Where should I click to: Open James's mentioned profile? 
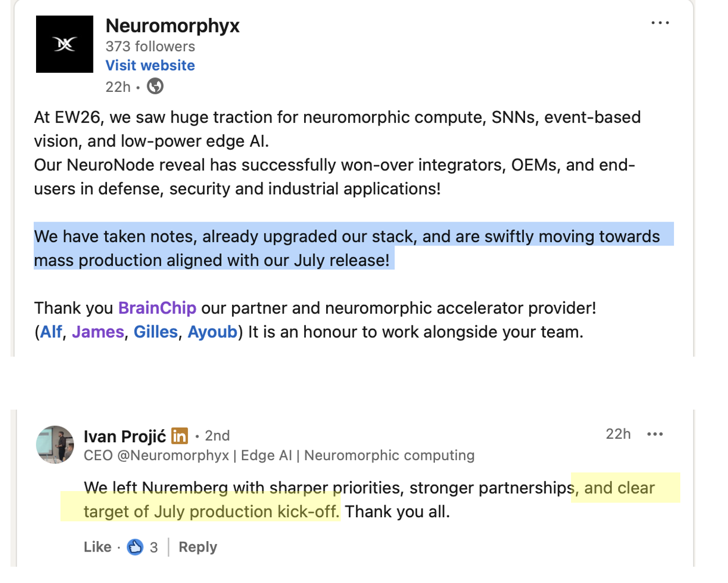[x=98, y=332]
